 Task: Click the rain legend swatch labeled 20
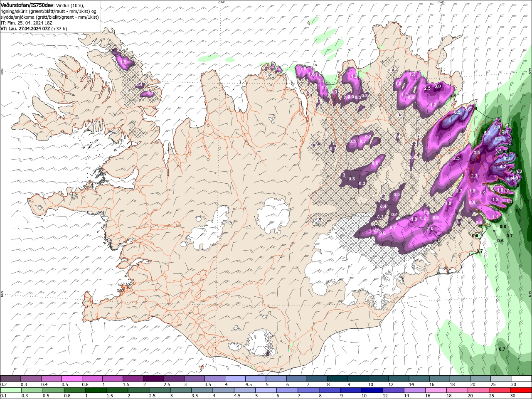coord(478,390)
